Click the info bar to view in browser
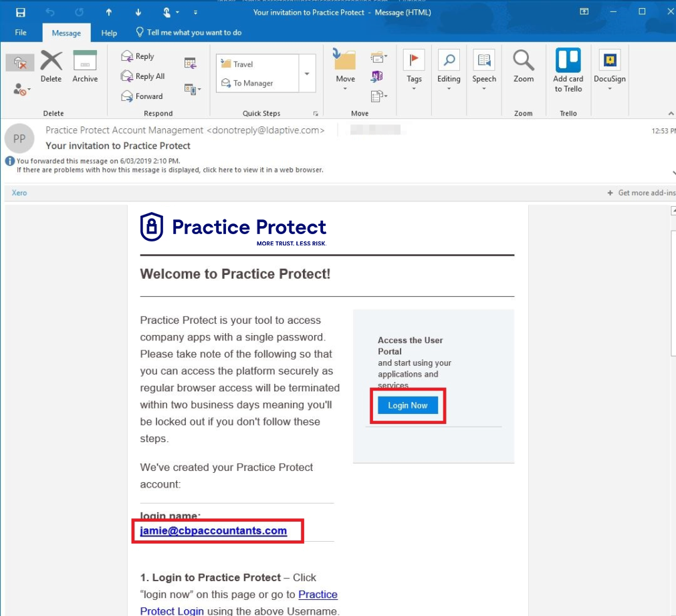 (x=170, y=170)
